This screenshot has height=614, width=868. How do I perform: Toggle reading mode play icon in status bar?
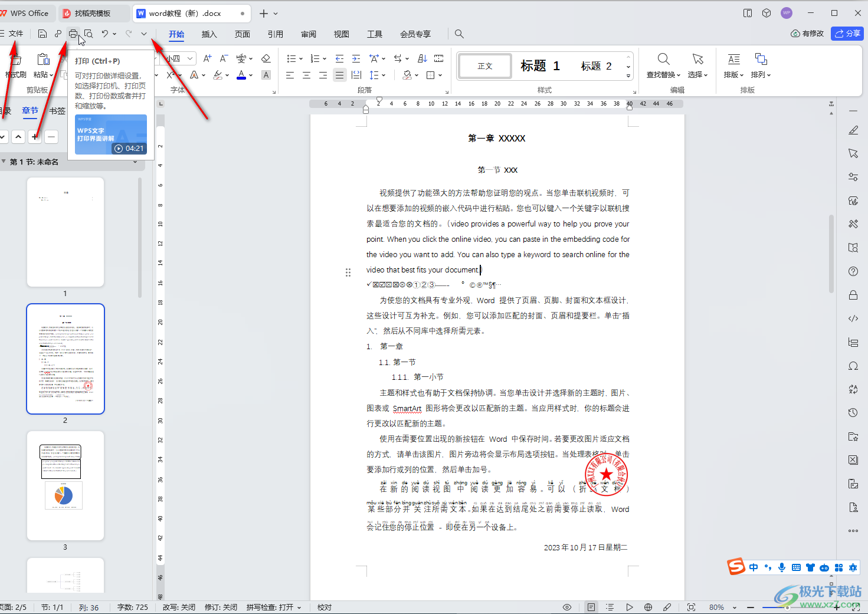pyautogui.click(x=630, y=607)
